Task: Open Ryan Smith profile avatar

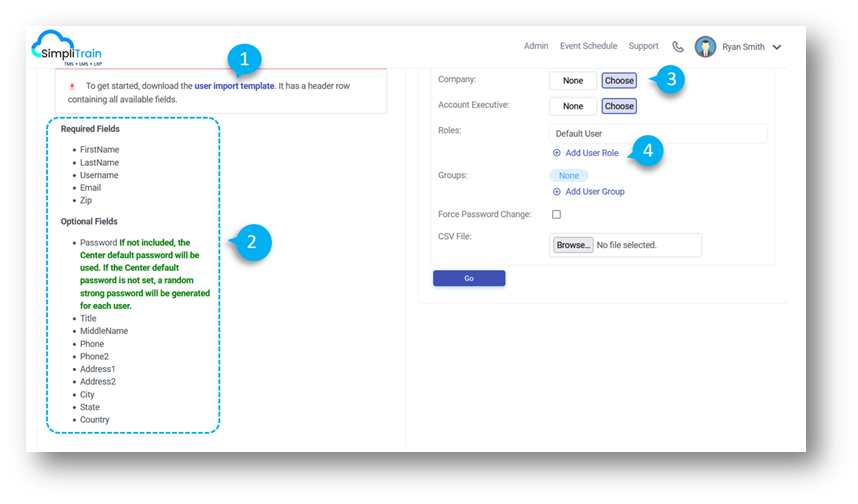Action: pyautogui.click(x=705, y=47)
